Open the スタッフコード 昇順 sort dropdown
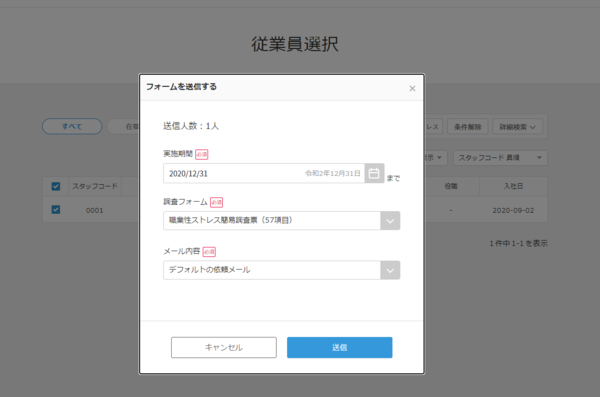 (x=500, y=158)
